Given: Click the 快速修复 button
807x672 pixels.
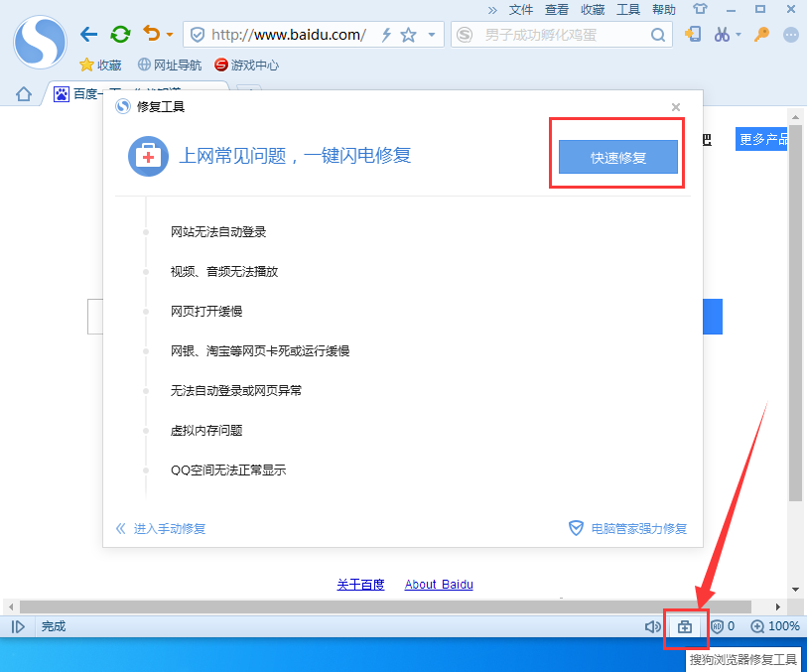Looking at the screenshot, I should click(x=618, y=157).
